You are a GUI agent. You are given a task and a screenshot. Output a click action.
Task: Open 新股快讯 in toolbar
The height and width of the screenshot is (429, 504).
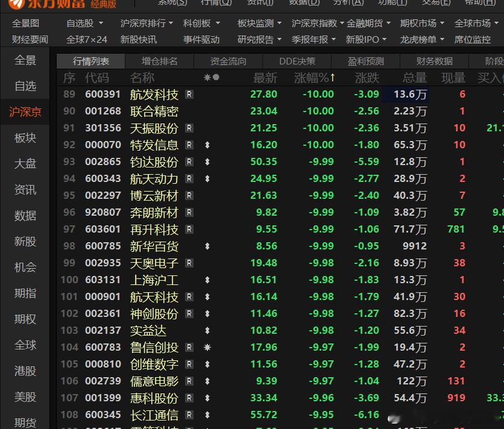tap(139, 40)
